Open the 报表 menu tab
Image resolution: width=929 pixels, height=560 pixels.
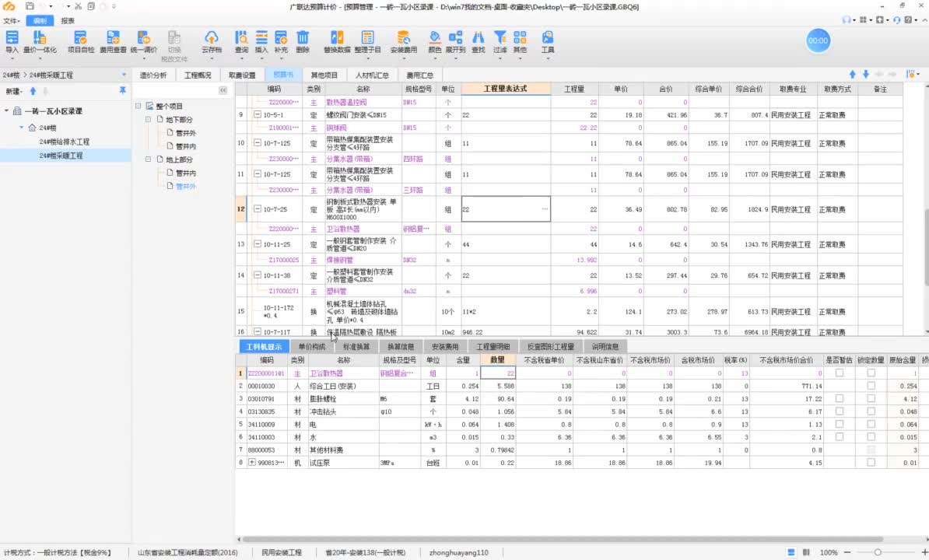[68, 21]
